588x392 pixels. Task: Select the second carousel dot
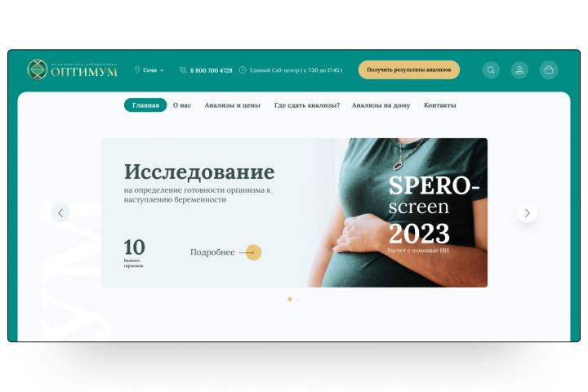click(298, 300)
